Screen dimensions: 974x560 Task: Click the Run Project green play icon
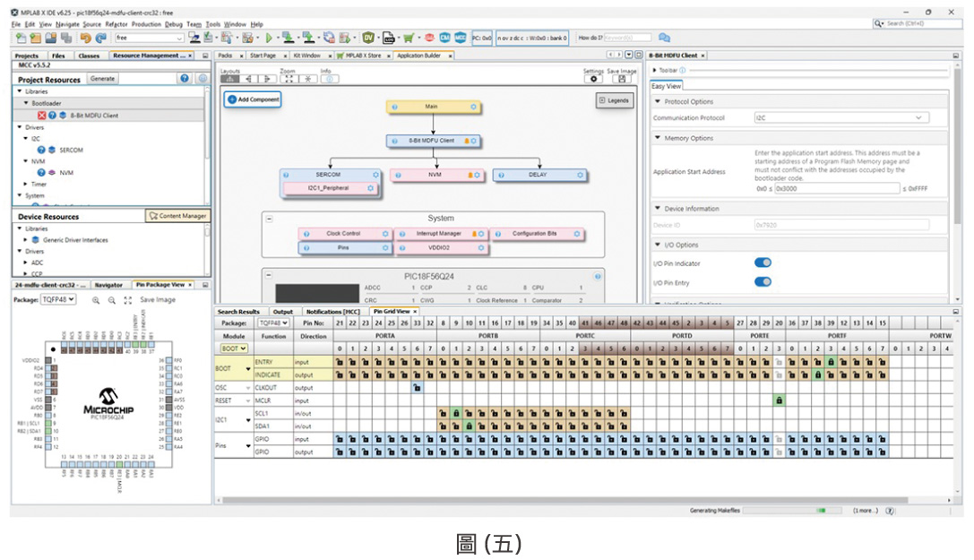point(268,38)
